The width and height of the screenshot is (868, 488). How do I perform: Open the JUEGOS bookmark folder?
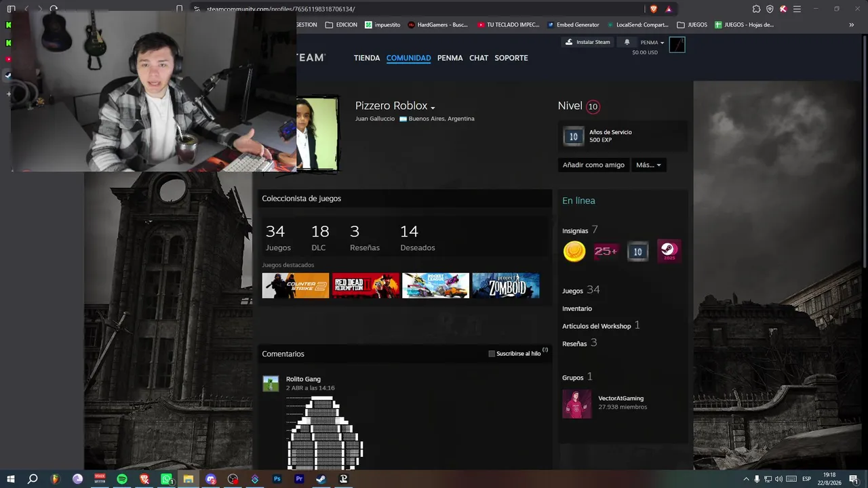pyautogui.click(x=692, y=25)
